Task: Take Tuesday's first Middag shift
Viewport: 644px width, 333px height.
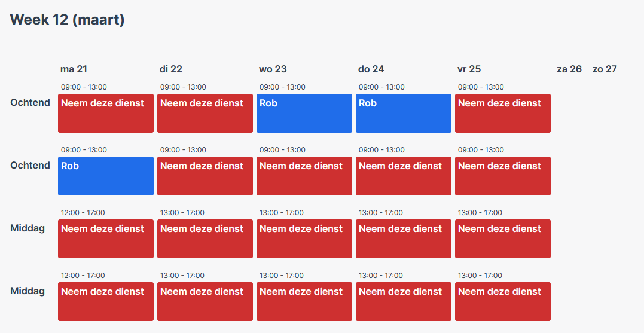Action: (x=205, y=239)
